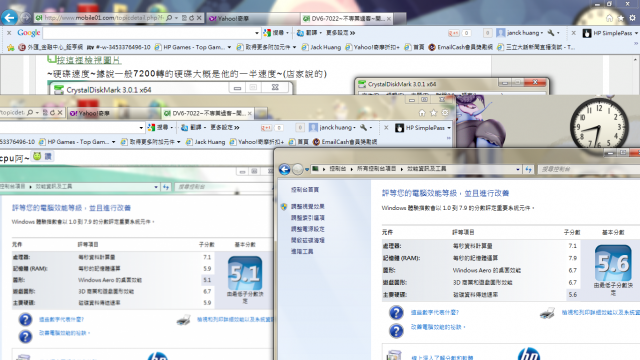640x360 pixels.
Task: Stop loading via the X icon in the top address bar
Action: coord(199,18)
